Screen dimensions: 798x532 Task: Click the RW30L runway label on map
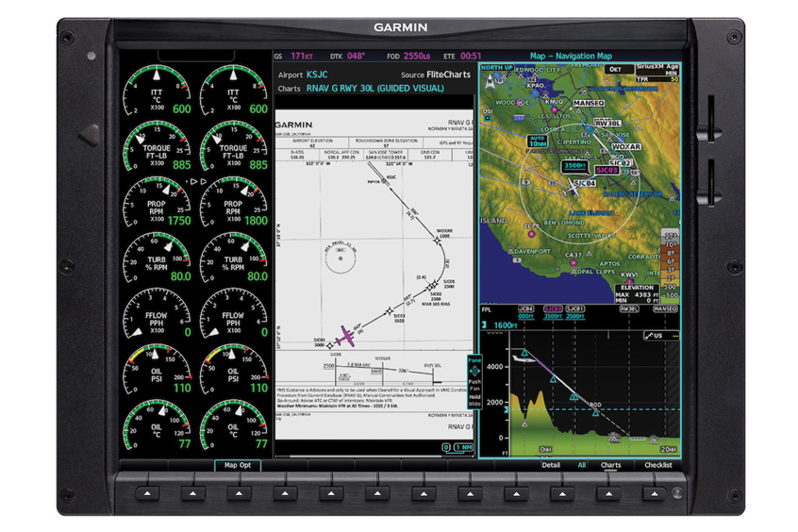[x=607, y=124]
